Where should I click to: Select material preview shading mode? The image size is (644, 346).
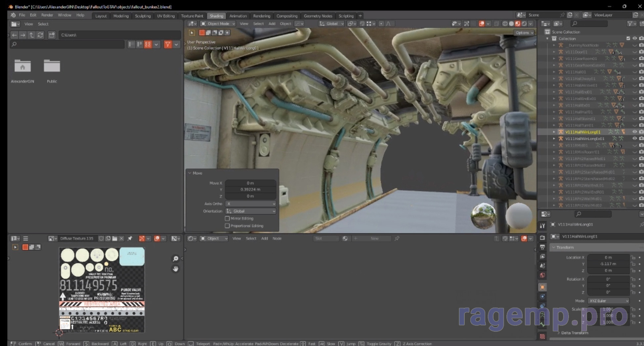point(518,24)
